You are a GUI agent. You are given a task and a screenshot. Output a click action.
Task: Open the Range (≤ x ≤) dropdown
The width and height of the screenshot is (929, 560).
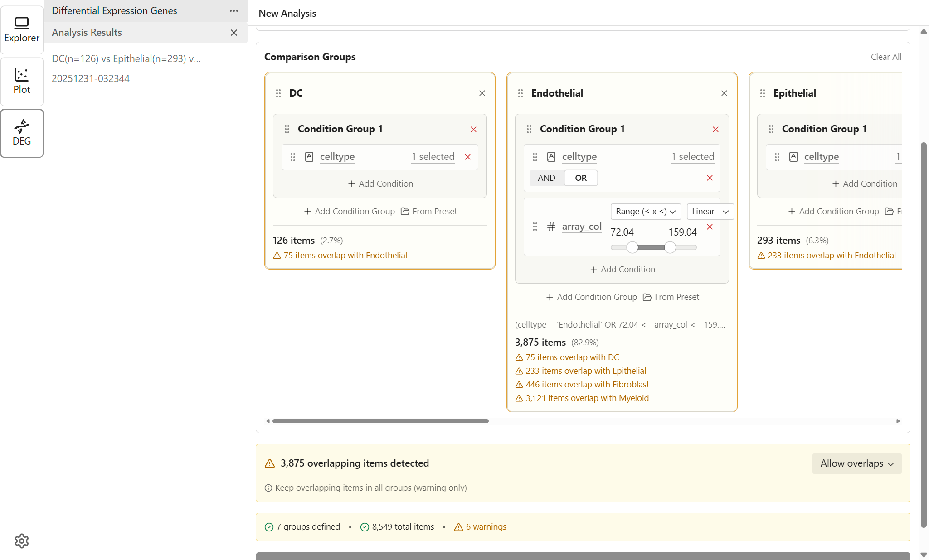point(645,212)
